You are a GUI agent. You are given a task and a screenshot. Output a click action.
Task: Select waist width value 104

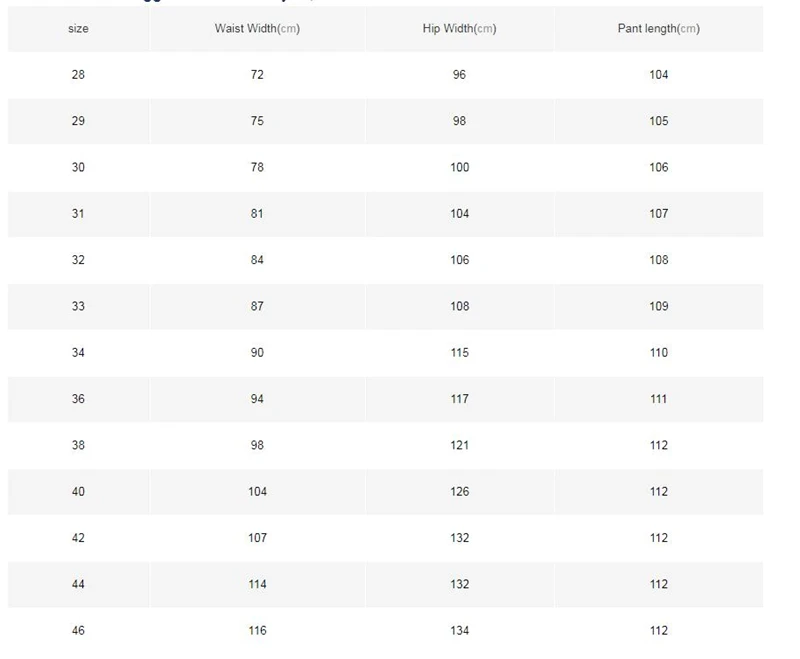click(257, 492)
